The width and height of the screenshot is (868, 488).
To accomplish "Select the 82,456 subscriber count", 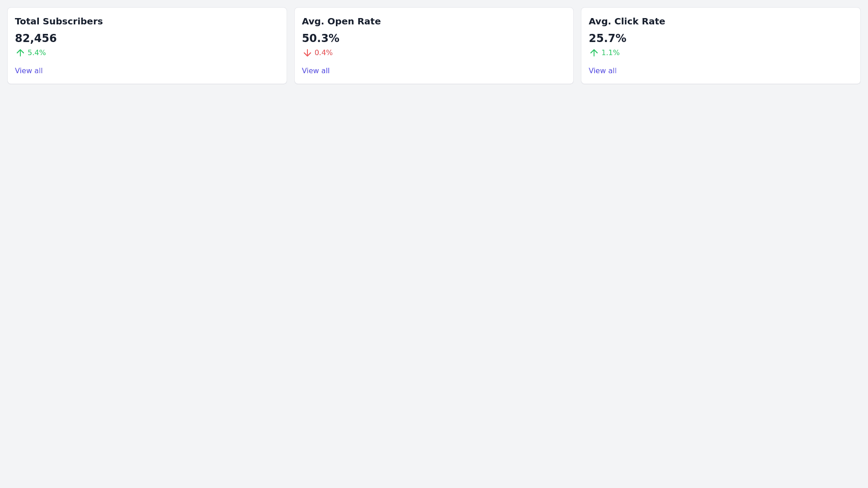I will [x=36, y=38].
